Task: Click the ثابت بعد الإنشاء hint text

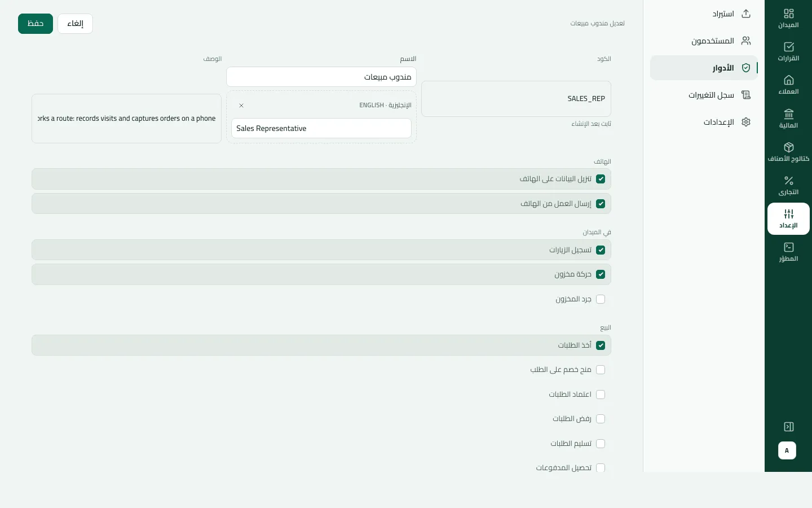Action: (x=591, y=124)
